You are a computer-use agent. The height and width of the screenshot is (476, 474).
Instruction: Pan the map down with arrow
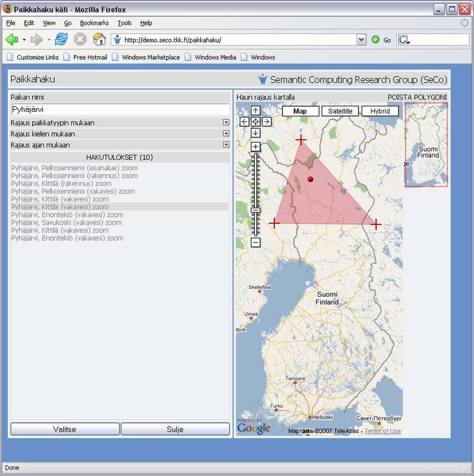point(256,133)
